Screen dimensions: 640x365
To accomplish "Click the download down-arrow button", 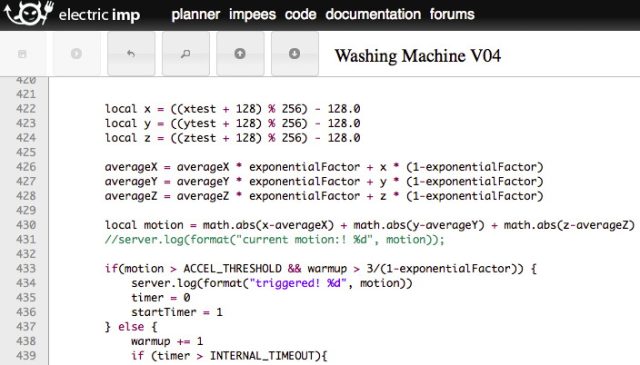I will point(295,53).
